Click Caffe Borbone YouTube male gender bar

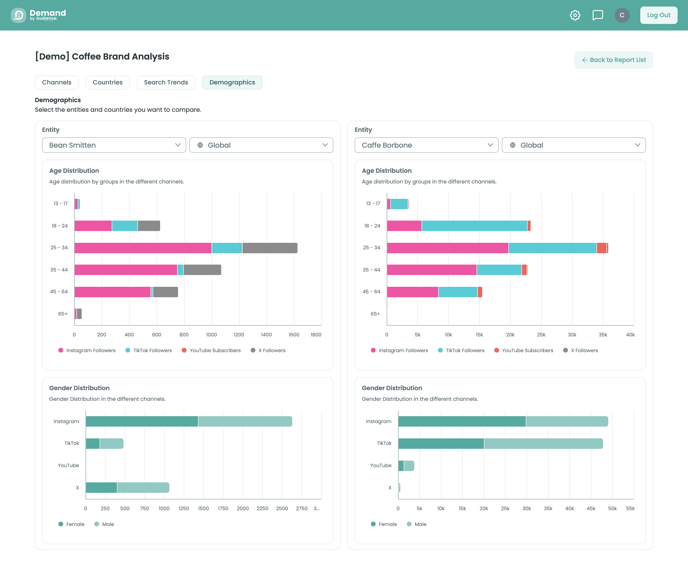click(x=409, y=466)
